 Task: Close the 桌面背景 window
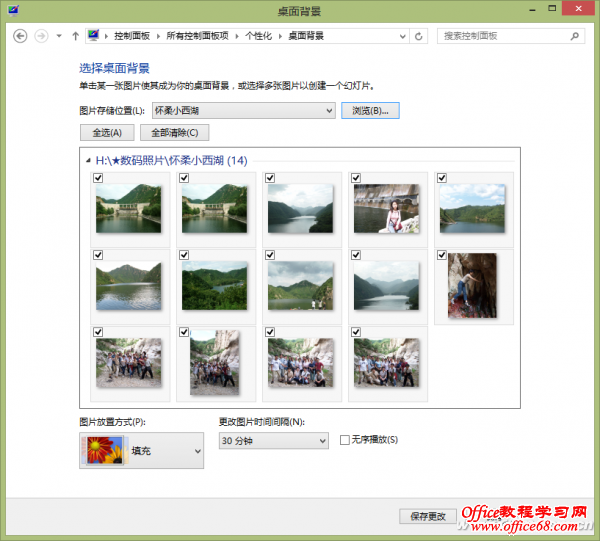(x=578, y=8)
